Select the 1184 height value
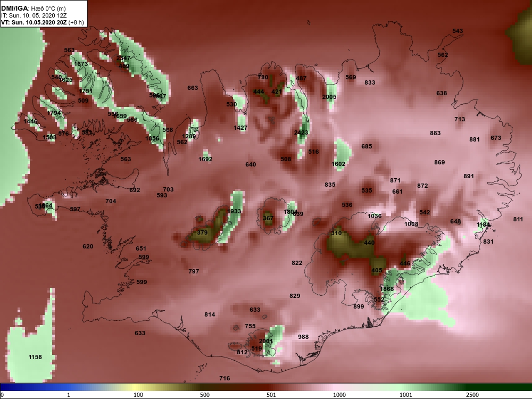Image resolution: width=532 pixels, height=399 pixels. point(483,225)
